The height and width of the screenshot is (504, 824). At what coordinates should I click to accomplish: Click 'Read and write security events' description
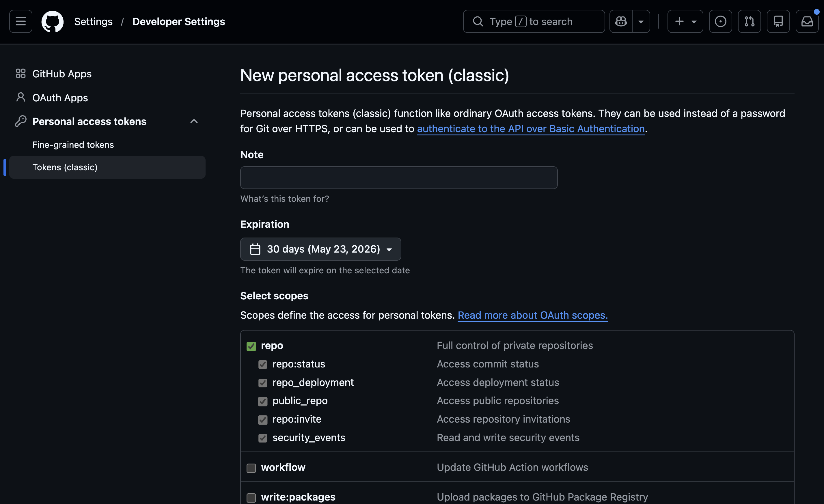click(x=508, y=437)
